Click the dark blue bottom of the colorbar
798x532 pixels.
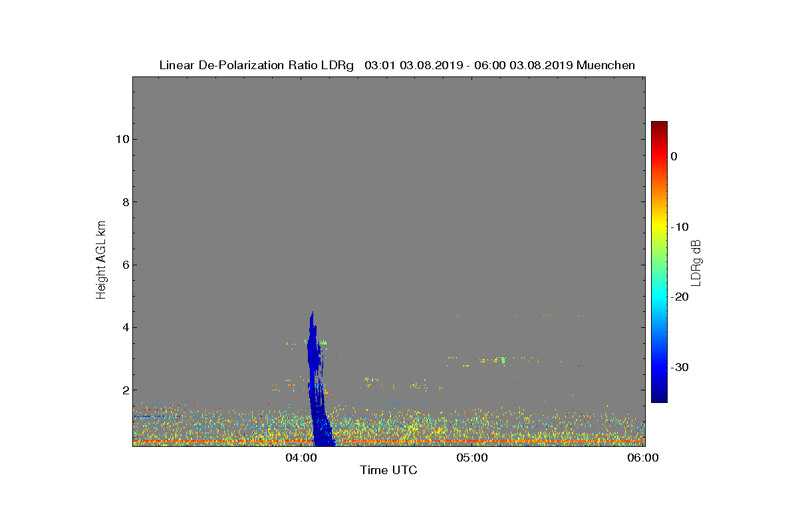click(x=659, y=396)
